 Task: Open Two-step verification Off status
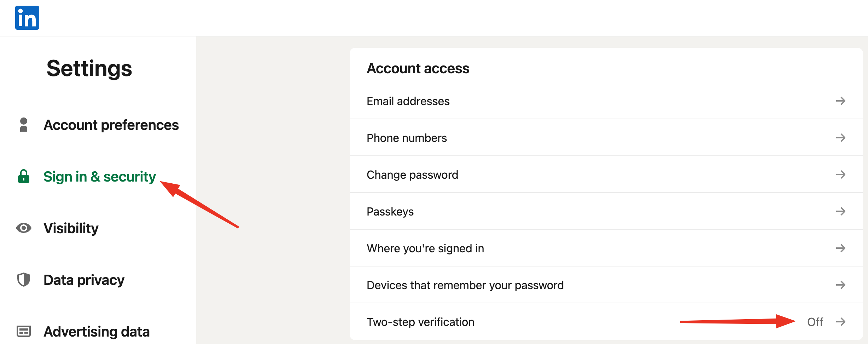(x=815, y=322)
